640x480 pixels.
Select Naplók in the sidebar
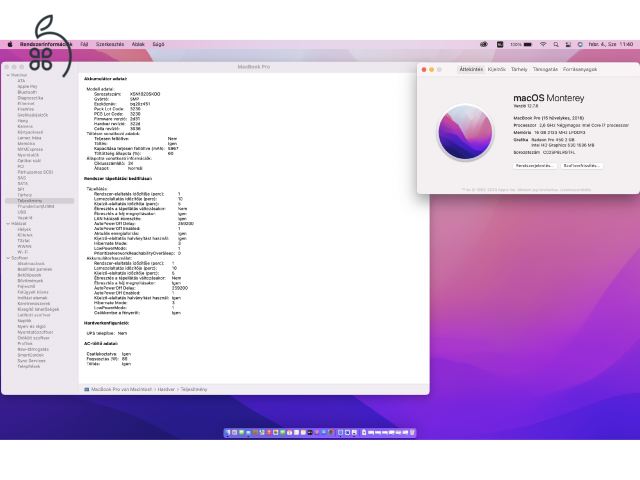24,321
